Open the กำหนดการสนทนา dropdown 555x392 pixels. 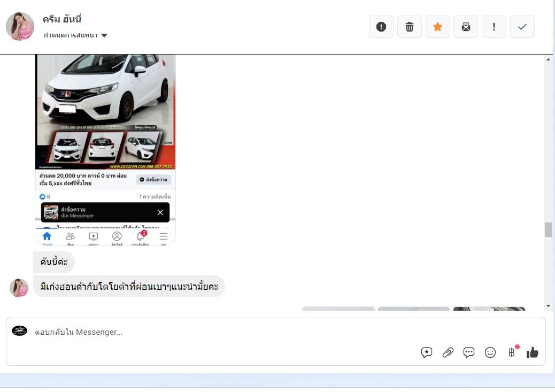(x=71, y=35)
